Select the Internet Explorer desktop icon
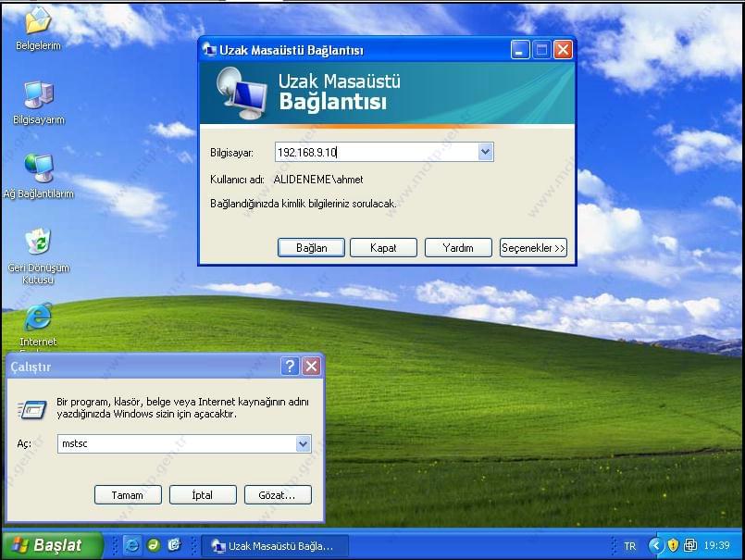This screenshot has width=745, height=560. tap(38, 326)
